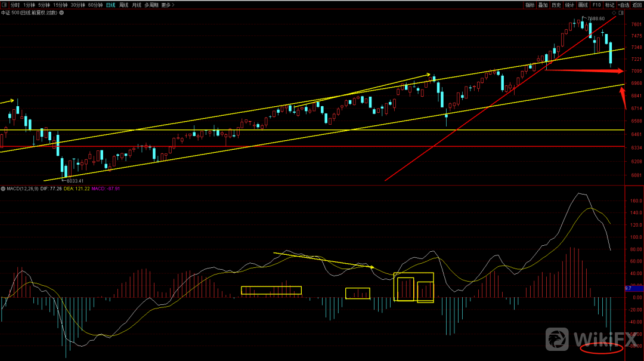
Task: Toggle the 多周期 multi-period view
Action: point(151,5)
